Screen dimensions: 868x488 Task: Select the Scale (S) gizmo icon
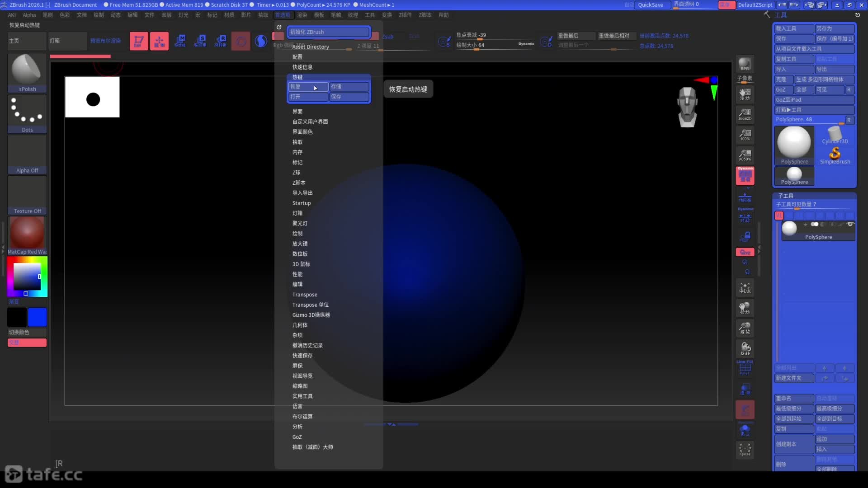[x=200, y=41]
